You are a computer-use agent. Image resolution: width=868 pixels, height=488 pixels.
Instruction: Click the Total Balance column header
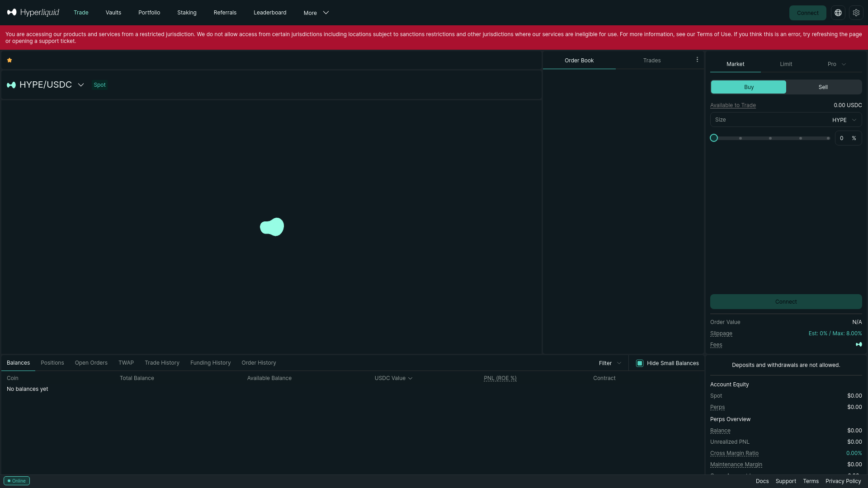137,378
